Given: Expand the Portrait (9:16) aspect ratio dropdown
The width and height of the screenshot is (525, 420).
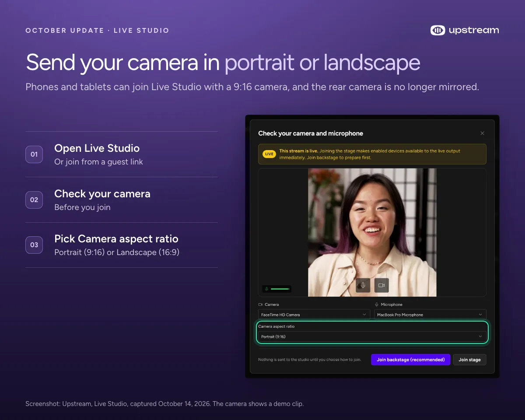Looking at the screenshot, I should pyautogui.click(x=372, y=336).
